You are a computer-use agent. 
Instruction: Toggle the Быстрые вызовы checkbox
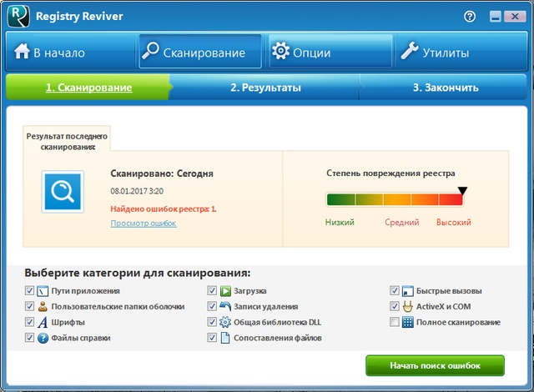click(395, 291)
